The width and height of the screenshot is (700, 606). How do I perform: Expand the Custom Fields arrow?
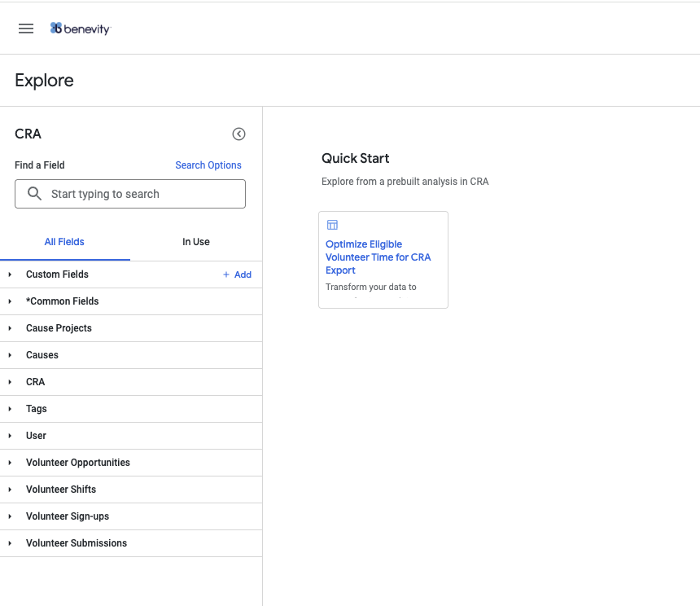tap(10, 274)
